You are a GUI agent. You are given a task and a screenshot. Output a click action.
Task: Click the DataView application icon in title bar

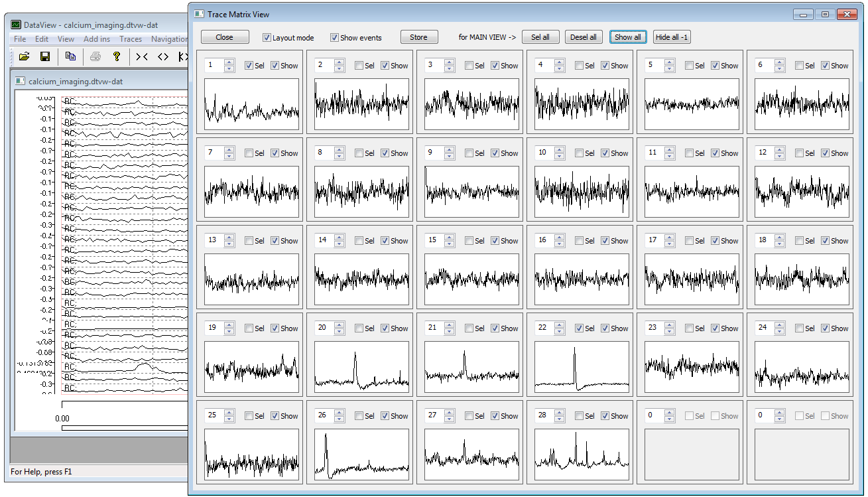click(16, 25)
